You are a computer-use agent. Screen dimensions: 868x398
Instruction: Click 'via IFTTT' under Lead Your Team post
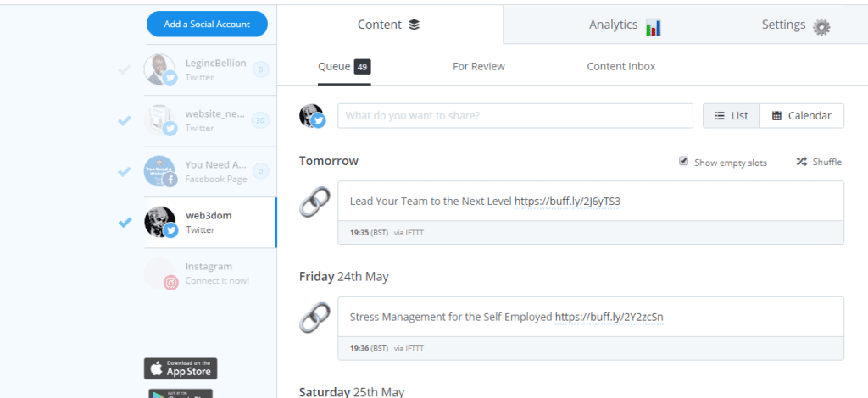(409, 233)
